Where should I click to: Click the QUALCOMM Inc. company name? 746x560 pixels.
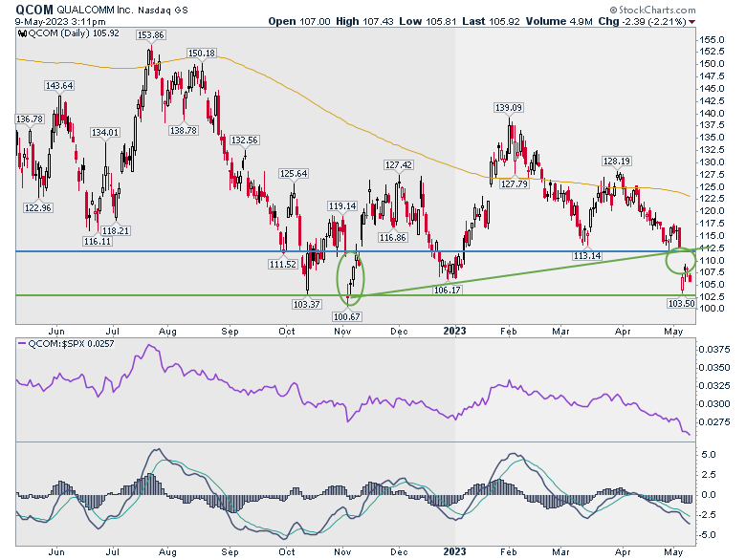95,10
